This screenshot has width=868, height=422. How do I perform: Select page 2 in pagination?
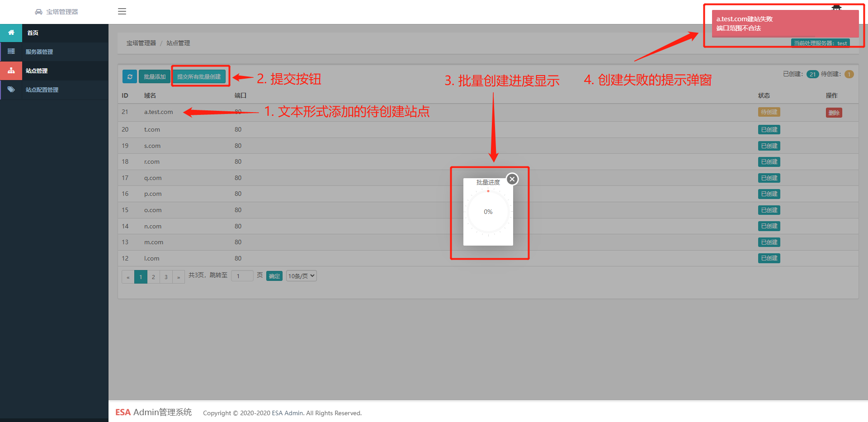tap(153, 277)
